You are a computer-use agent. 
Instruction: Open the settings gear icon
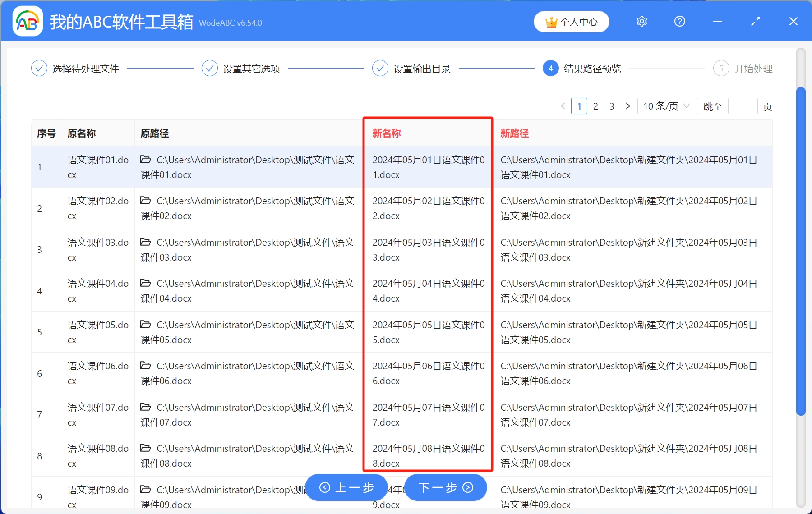pos(641,21)
